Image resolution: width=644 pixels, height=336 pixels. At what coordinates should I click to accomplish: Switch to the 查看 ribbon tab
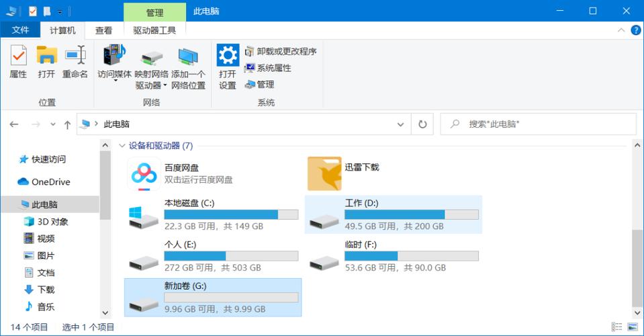pyautogui.click(x=103, y=30)
